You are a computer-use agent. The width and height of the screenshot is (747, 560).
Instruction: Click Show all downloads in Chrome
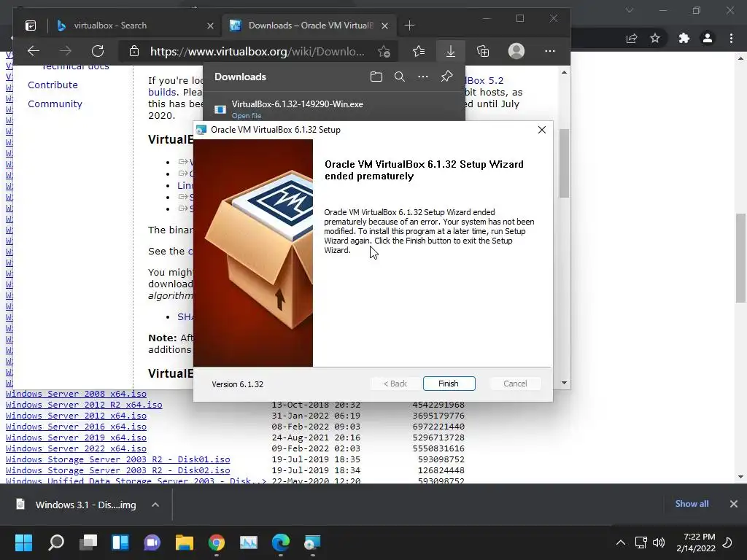(x=692, y=504)
